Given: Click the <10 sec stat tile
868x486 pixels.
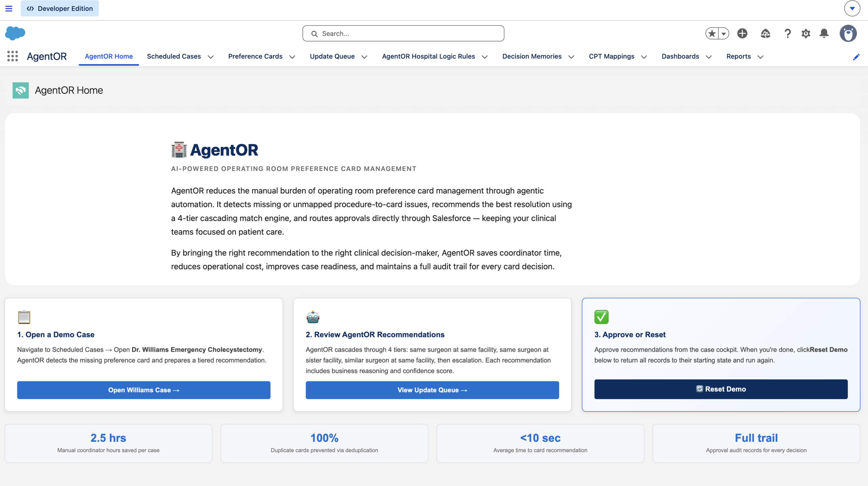Looking at the screenshot, I should [x=540, y=443].
